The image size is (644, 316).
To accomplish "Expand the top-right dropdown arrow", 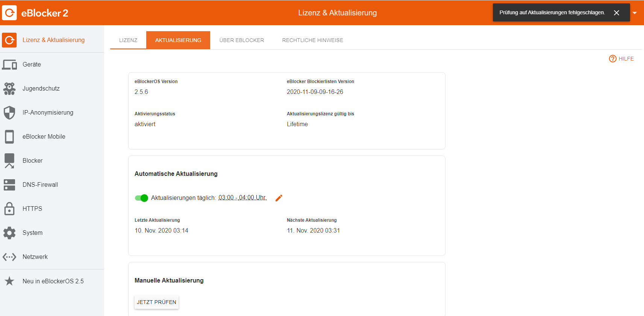I will point(635,13).
